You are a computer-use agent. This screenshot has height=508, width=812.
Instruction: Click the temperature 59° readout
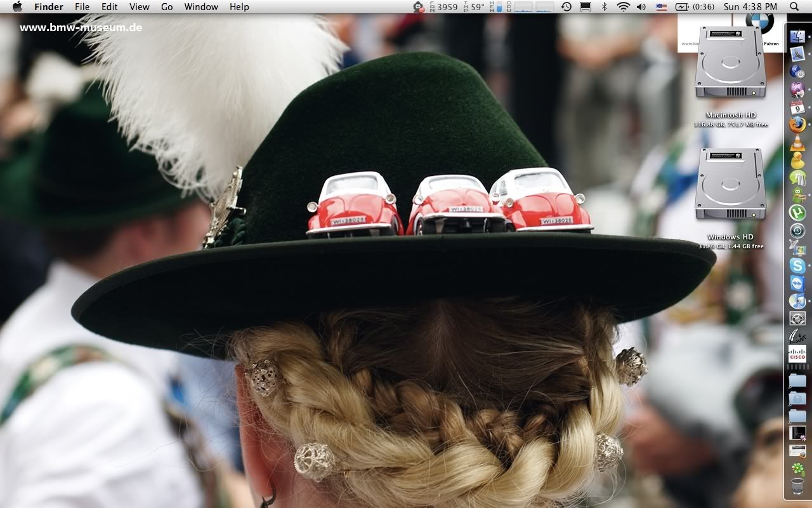tap(474, 7)
